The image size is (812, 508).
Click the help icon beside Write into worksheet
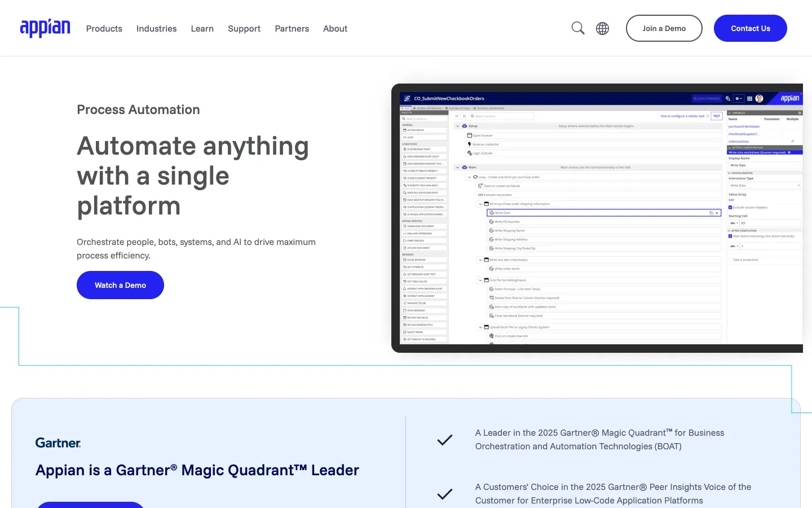tap(789, 152)
